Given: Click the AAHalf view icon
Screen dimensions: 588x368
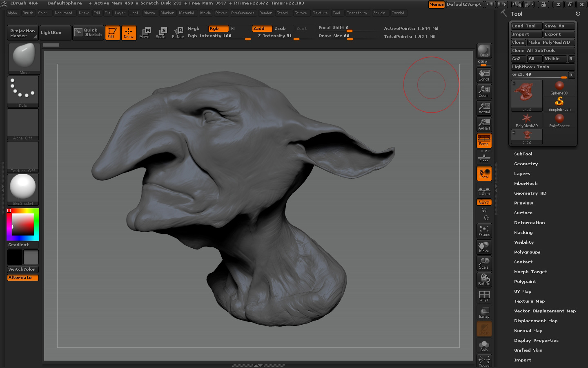Looking at the screenshot, I should click(484, 124).
